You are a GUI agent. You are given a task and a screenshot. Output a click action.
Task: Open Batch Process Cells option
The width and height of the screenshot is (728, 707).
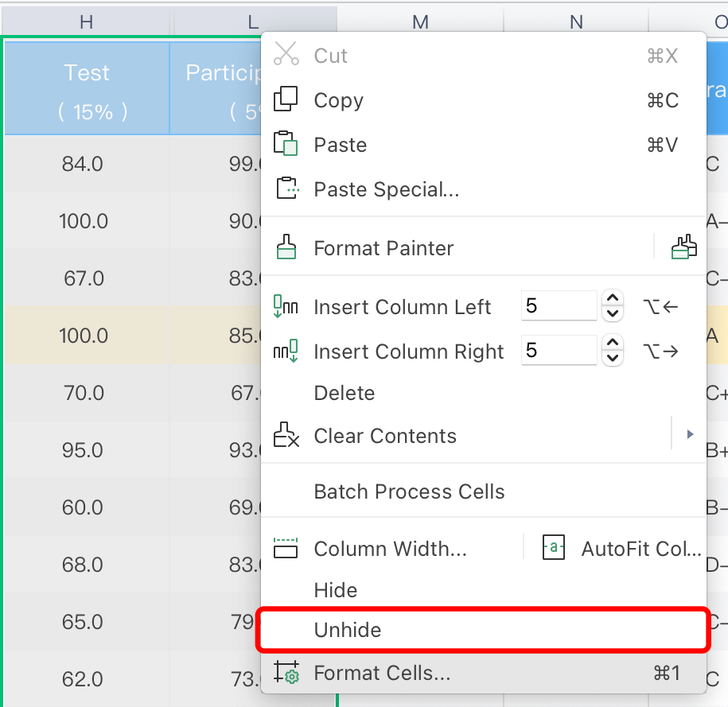click(x=409, y=491)
